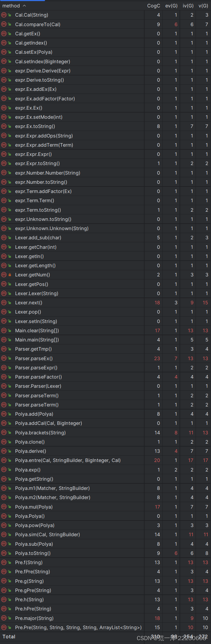The image size is (211, 644).
Task: Select the Polya.add(Polya) row
Action: tap(105, 414)
